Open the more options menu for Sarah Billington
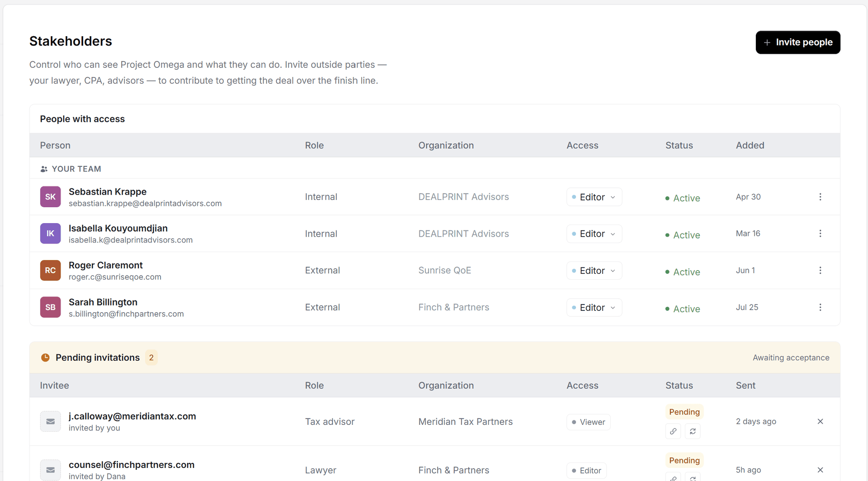Viewport: 868px width, 481px height. (x=820, y=307)
